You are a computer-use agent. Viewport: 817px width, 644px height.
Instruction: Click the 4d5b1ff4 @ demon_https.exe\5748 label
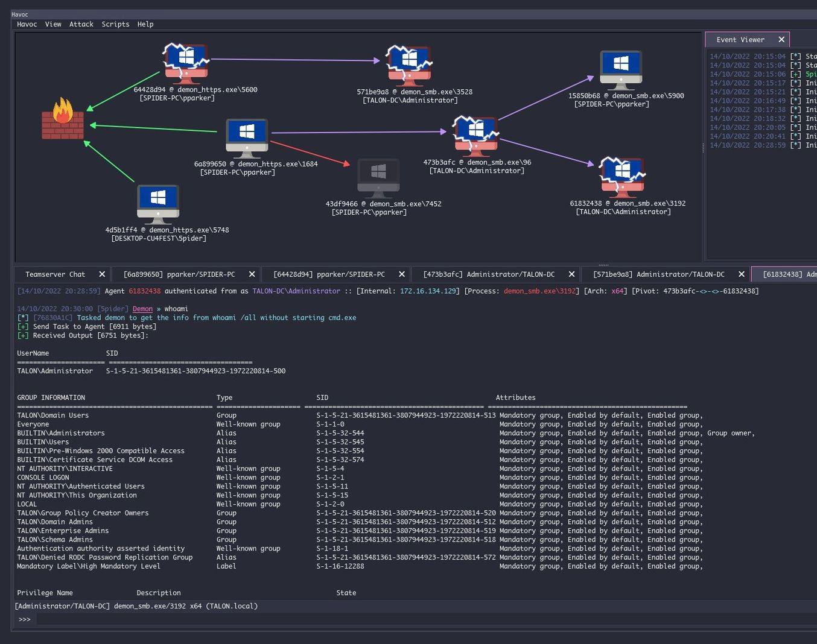click(167, 230)
